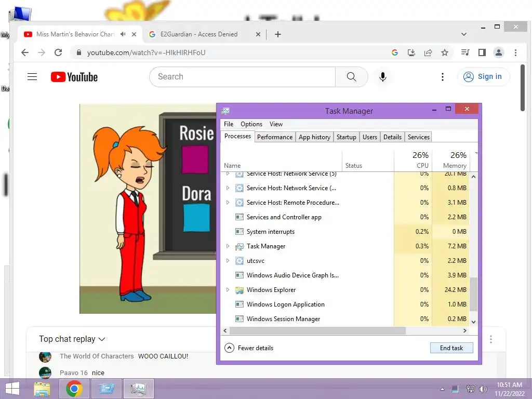
Task: Switch to the Performance tab
Action: (275, 137)
